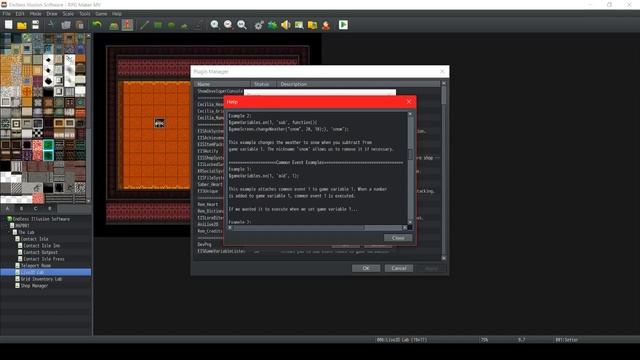The image size is (640, 360).
Task: Open the File menu
Action: (7, 14)
